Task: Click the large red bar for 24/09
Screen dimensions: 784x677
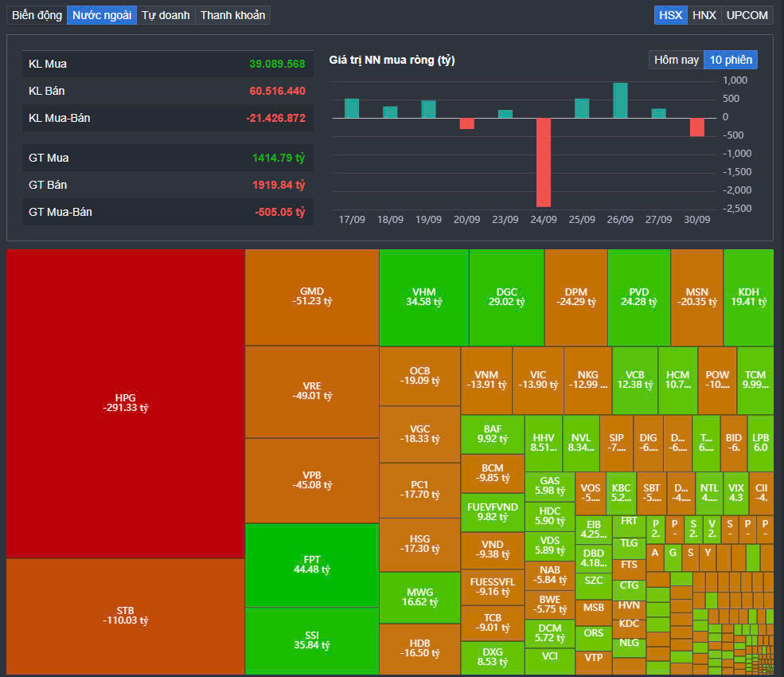Action: [x=544, y=162]
